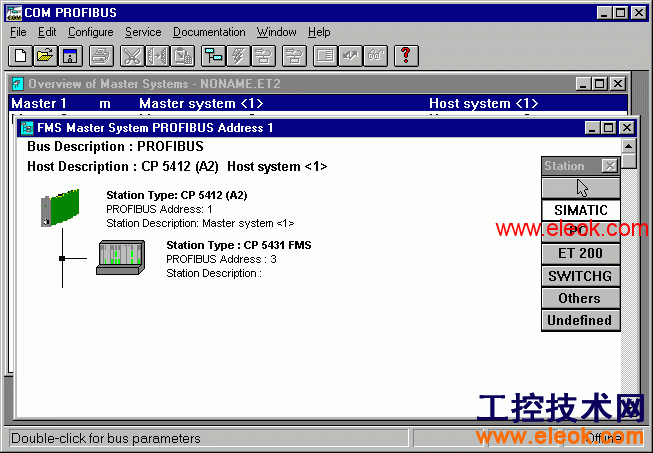
Task: Select SWITCHG in the Station palette
Action: pyautogui.click(x=581, y=276)
